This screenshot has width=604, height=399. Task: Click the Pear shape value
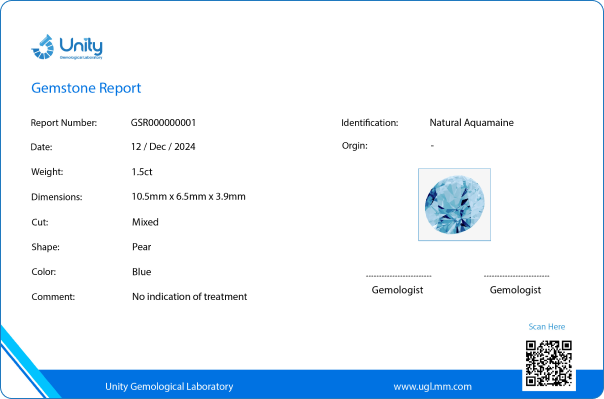click(142, 247)
